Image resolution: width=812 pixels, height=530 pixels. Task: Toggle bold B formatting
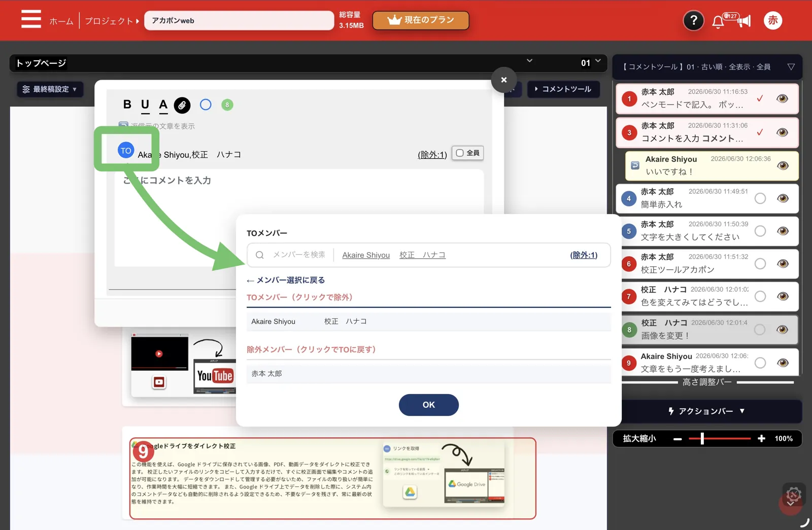coord(127,104)
